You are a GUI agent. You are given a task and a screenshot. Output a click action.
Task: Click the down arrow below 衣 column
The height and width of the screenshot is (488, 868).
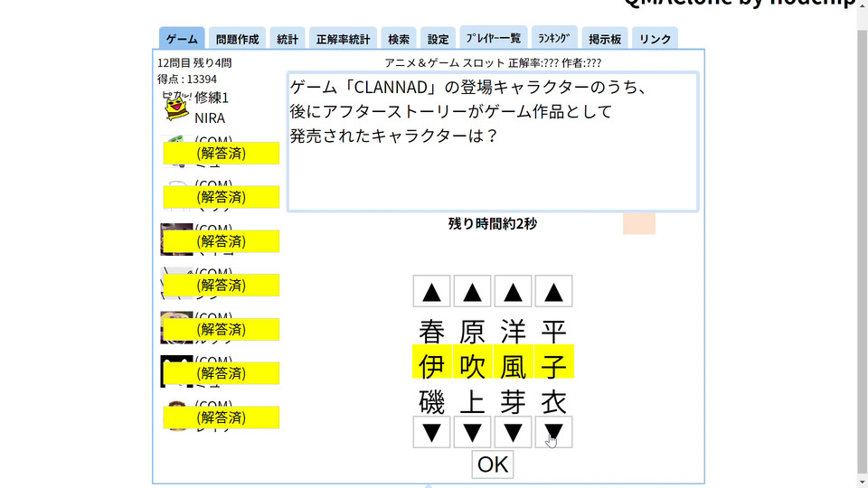point(553,432)
